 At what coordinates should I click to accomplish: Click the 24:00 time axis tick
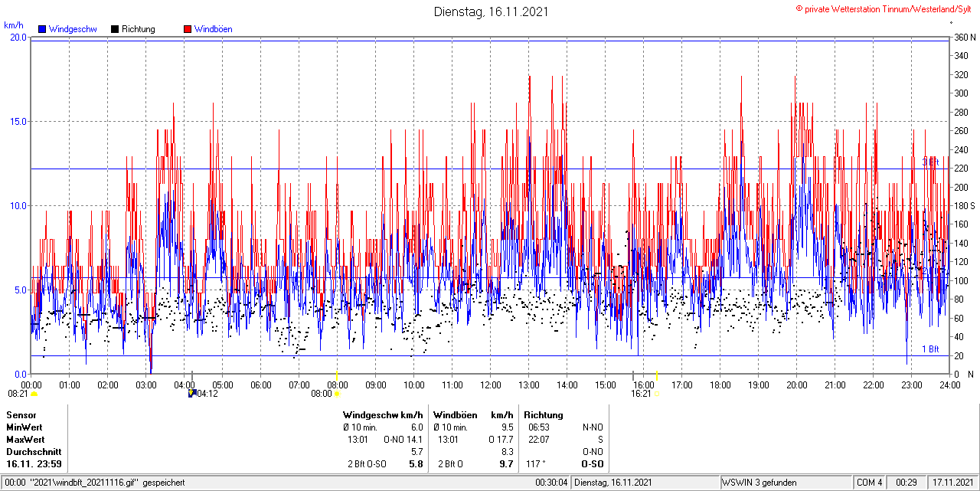tap(949, 385)
